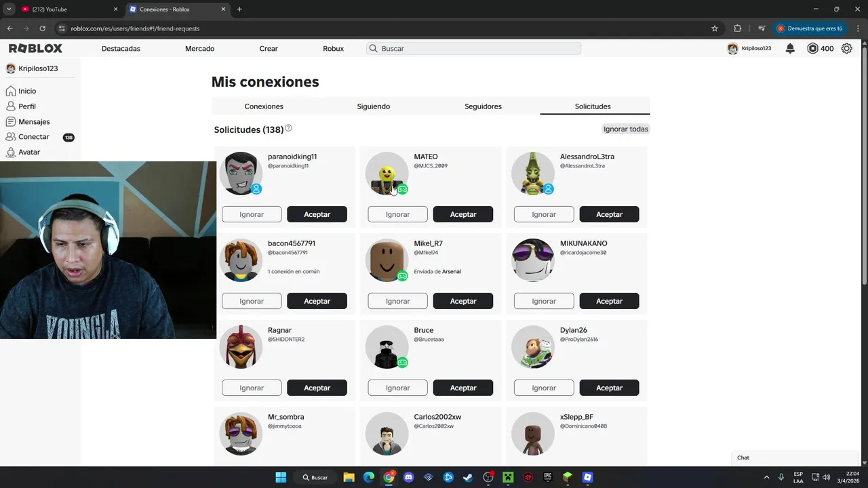Image resolution: width=868 pixels, height=488 pixels.
Task: Accept Mikel_R7's request
Action: 463,301
